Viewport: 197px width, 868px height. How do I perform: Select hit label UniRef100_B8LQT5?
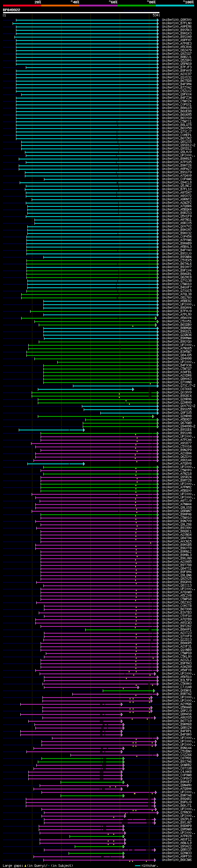coord(177,125)
